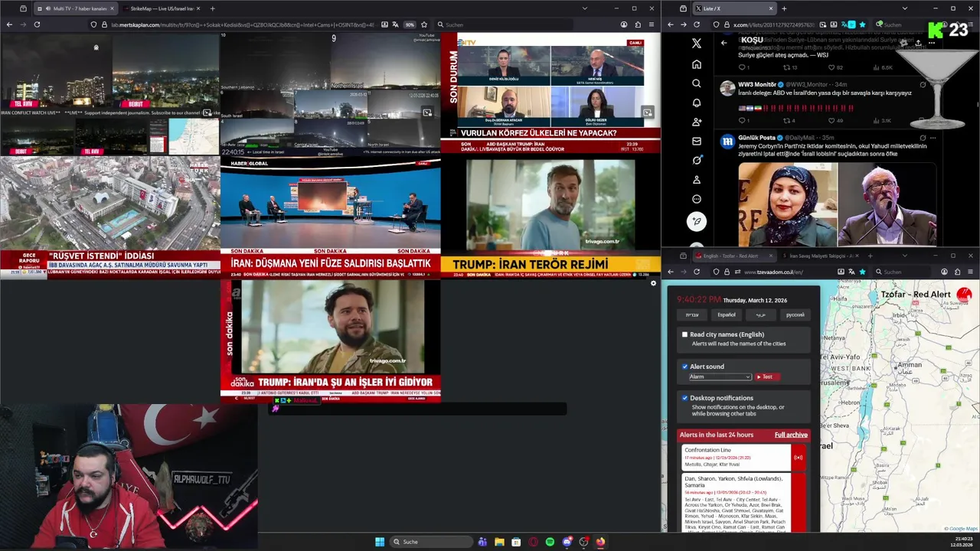
Task: Go back from the X list header
Action: point(724,43)
